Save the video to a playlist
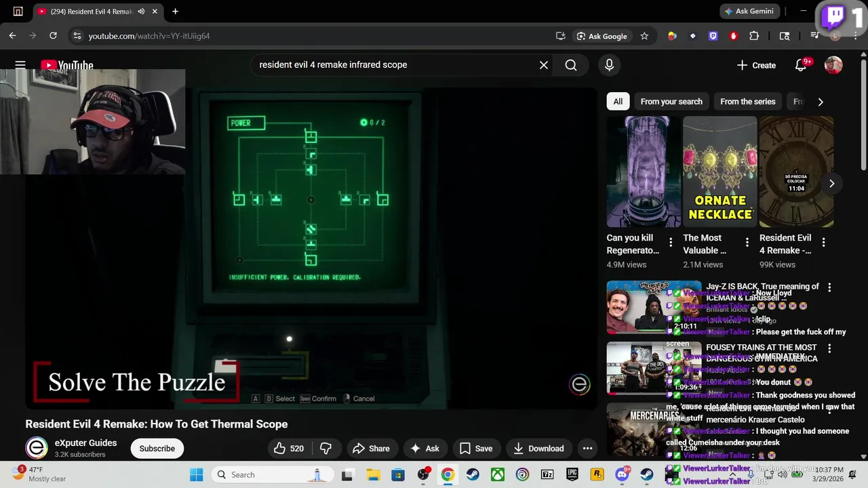 click(x=476, y=448)
